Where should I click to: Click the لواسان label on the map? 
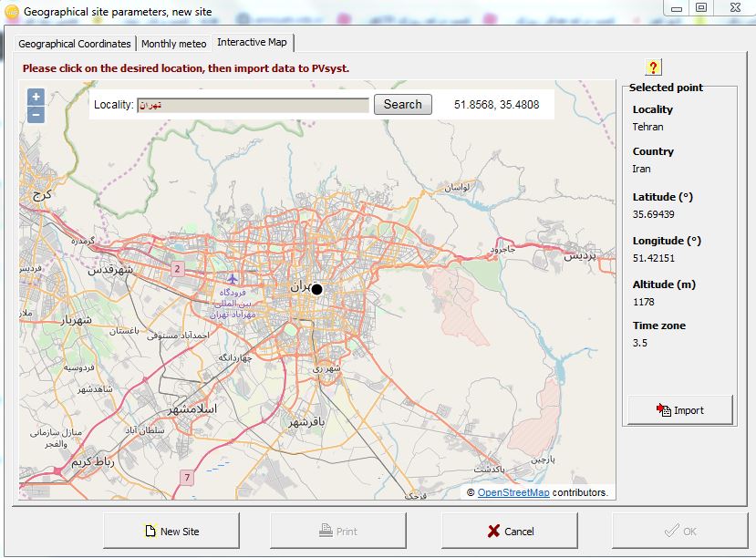(457, 187)
